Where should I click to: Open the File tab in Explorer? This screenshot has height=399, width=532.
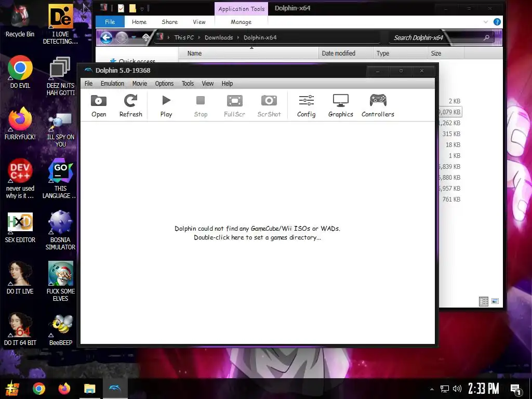click(x=110, y=22)
